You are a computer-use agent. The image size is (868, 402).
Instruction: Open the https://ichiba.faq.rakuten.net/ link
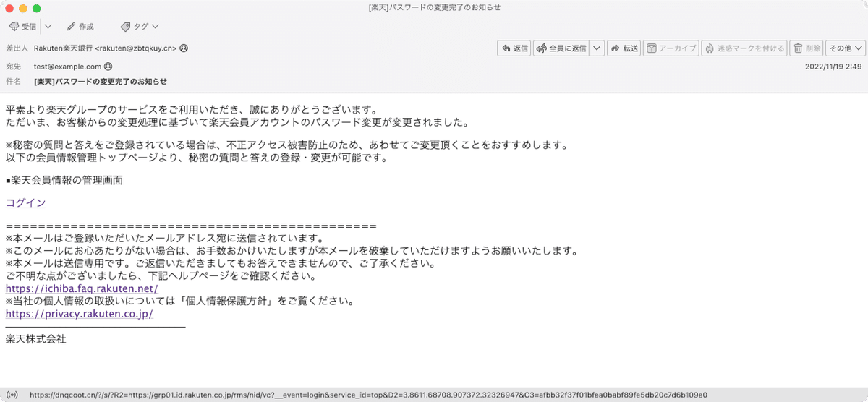[82, 288]
